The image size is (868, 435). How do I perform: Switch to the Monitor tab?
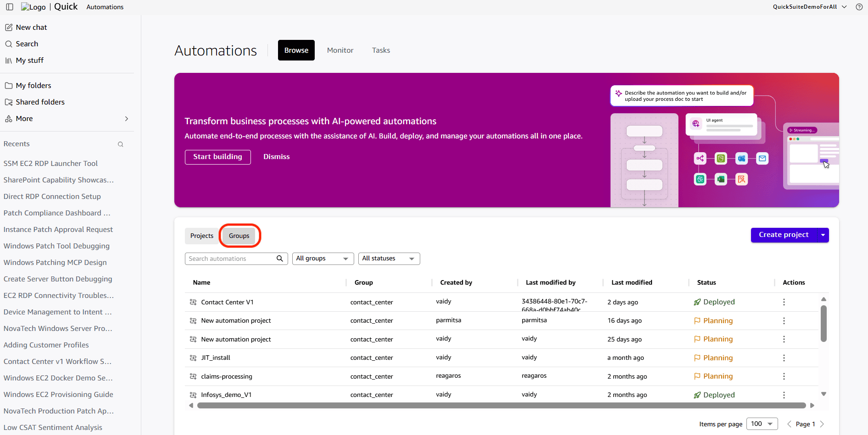tap(340, 50)
